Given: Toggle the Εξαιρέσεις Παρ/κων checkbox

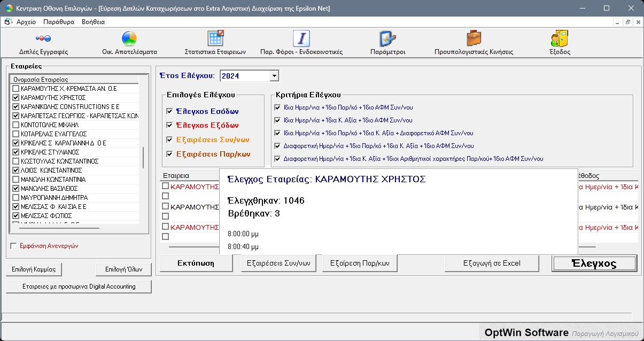Looking at the screenshot, I should [x=169, y=154].
